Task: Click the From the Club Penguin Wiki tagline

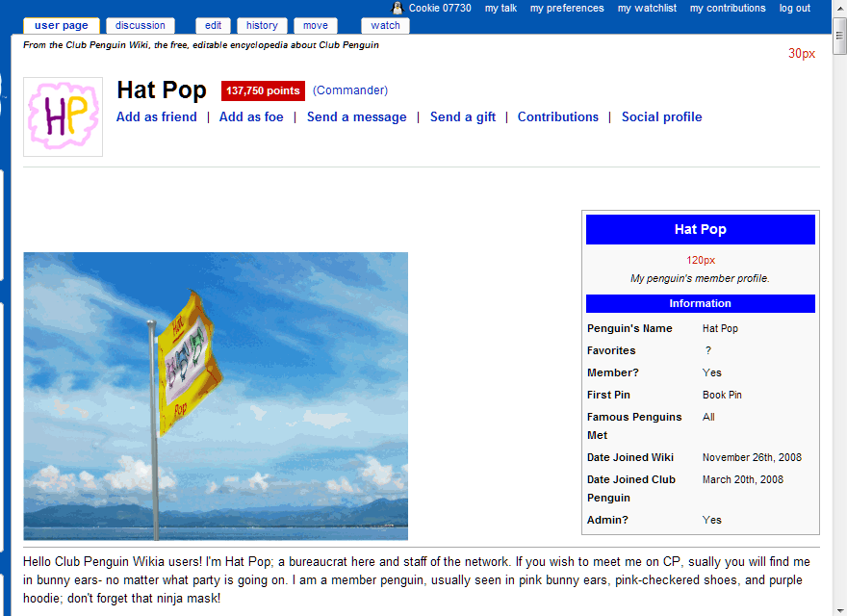Action: [201, 45]
